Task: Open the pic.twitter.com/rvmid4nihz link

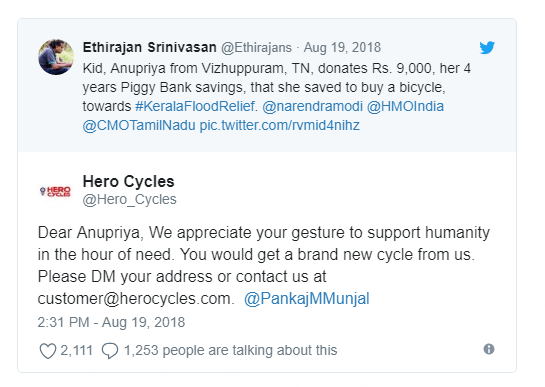Action: coord(279,125)
